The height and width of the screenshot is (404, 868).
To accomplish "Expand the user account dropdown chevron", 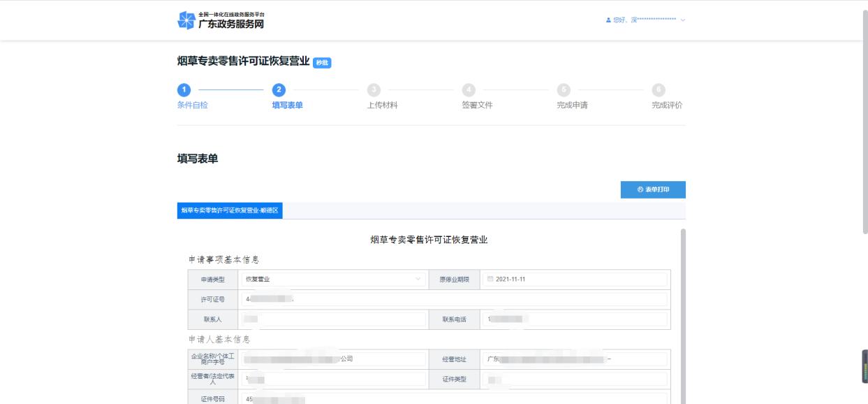I will click(683, 20).
